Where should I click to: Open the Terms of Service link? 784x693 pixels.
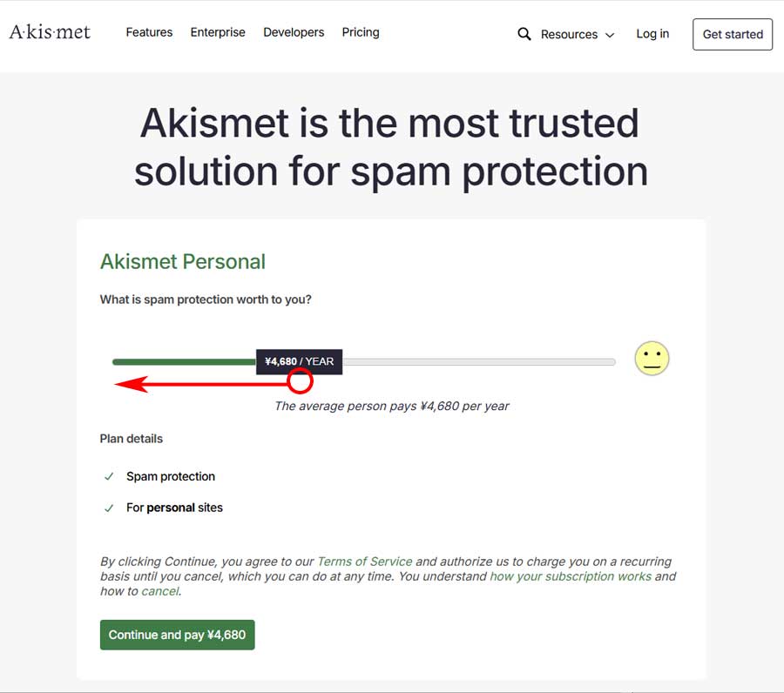click(x=364, y=561)
